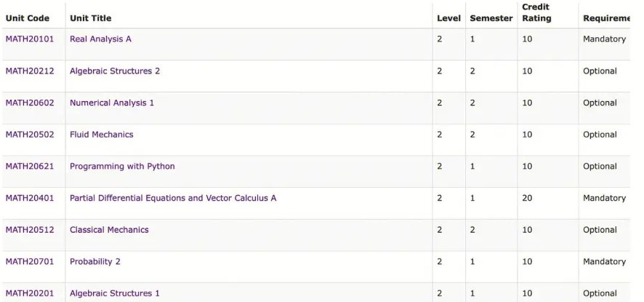
Task: Select the MATH20602 unit code link
Action: [x=29, y=103]
